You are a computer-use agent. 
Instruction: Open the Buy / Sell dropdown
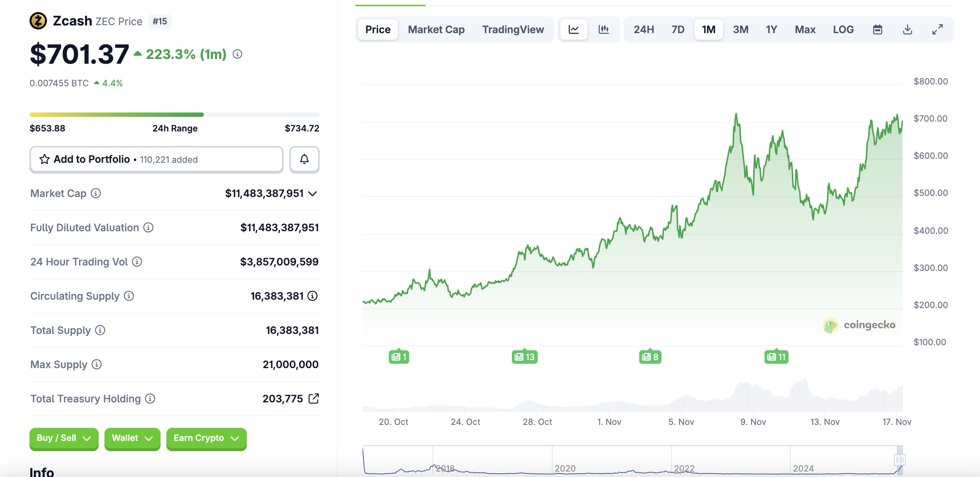pos(64,438)
